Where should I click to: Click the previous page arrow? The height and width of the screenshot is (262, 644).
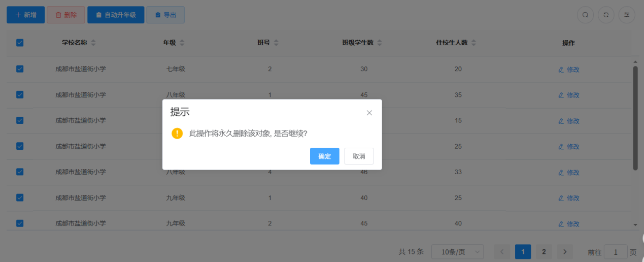click(x=502, y=252)
